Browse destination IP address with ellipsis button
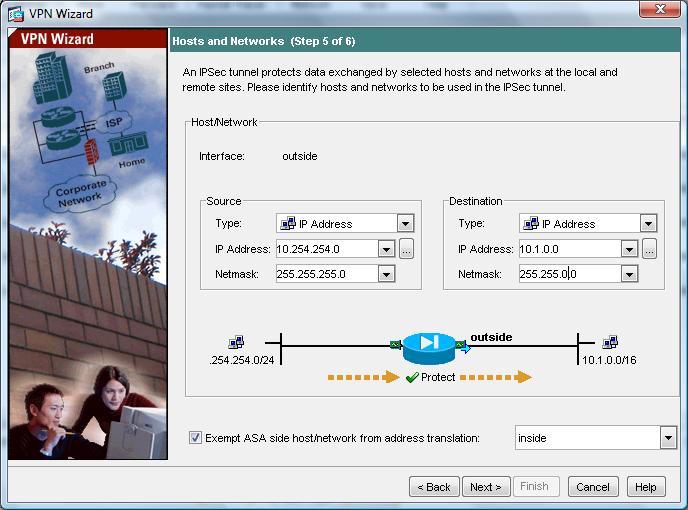 coord(650,249)
